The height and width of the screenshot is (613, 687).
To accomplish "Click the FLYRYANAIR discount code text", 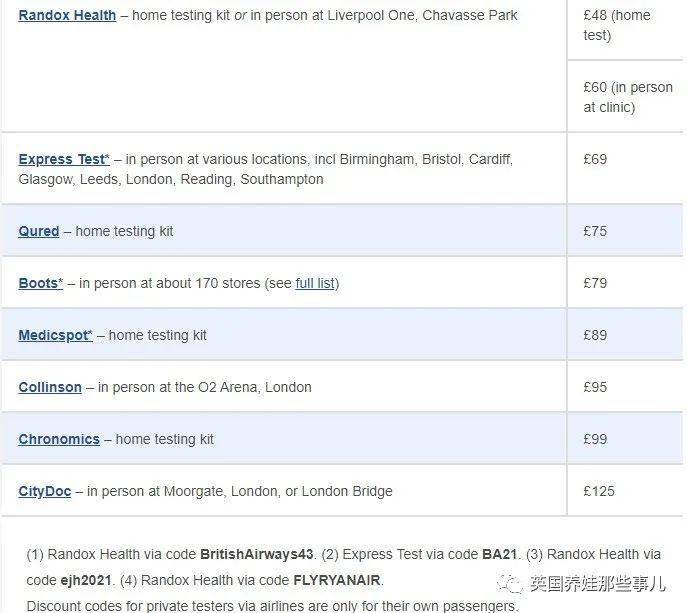I will 336,580.
